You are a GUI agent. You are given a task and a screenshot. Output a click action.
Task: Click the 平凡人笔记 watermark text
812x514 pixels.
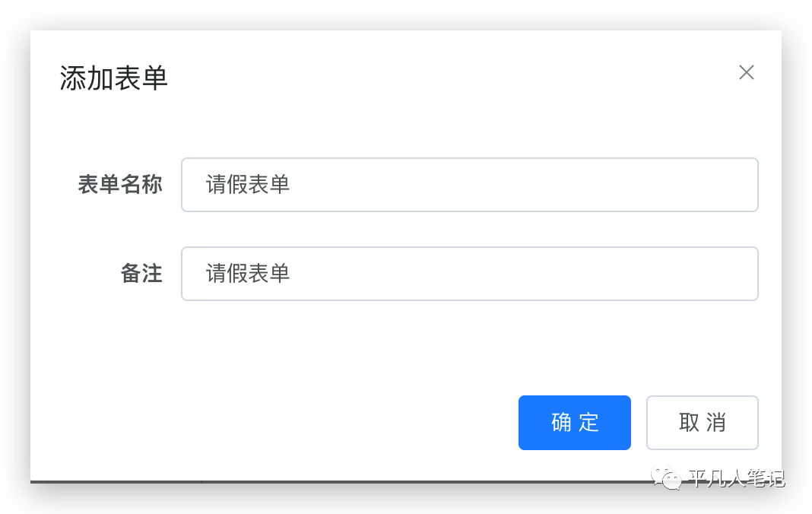(x=737, y=478)
